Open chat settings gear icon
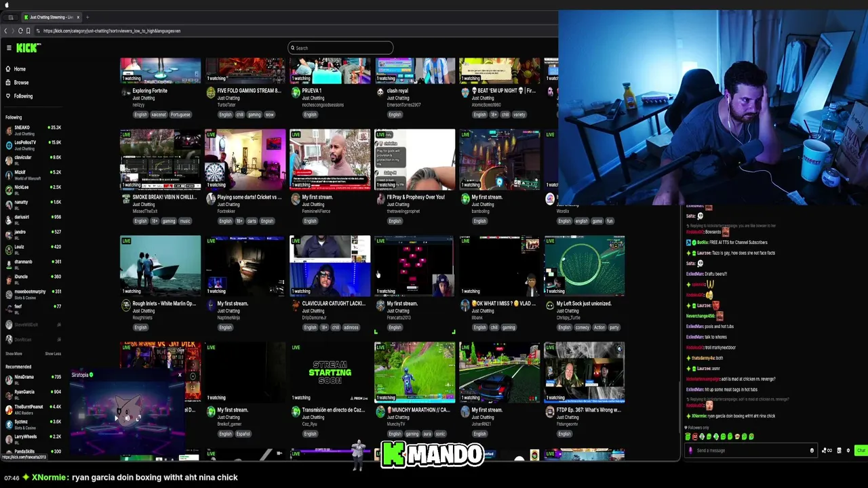 point(848,451)
